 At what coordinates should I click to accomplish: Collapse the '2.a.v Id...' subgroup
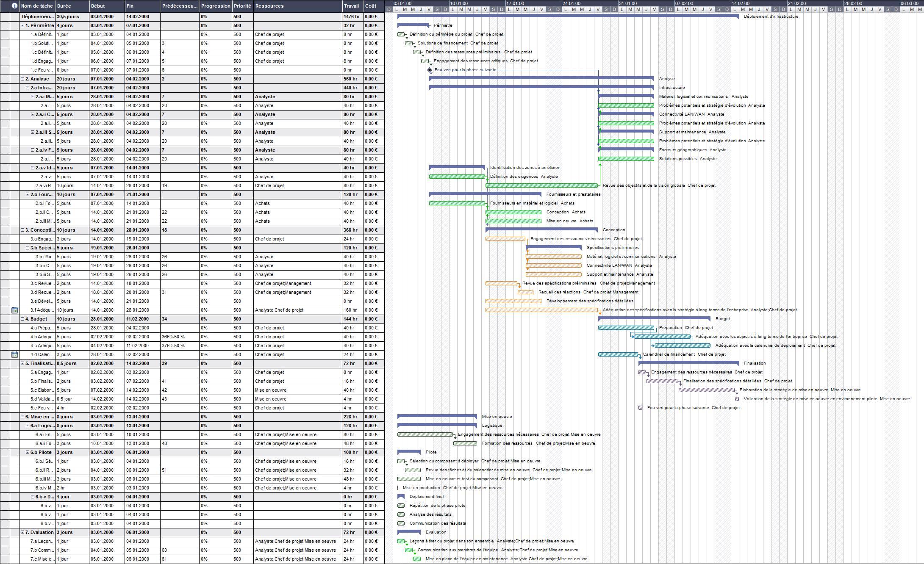tap(33, 168)
